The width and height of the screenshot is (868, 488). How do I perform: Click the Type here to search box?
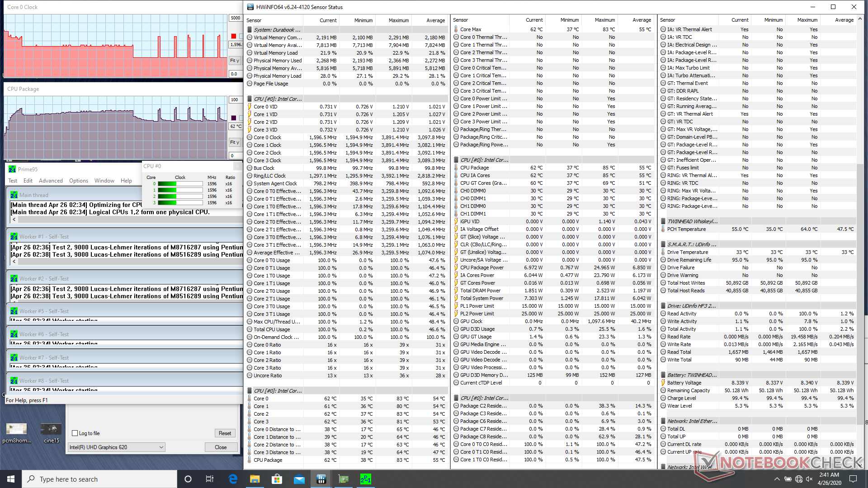[x=99, y=479]
